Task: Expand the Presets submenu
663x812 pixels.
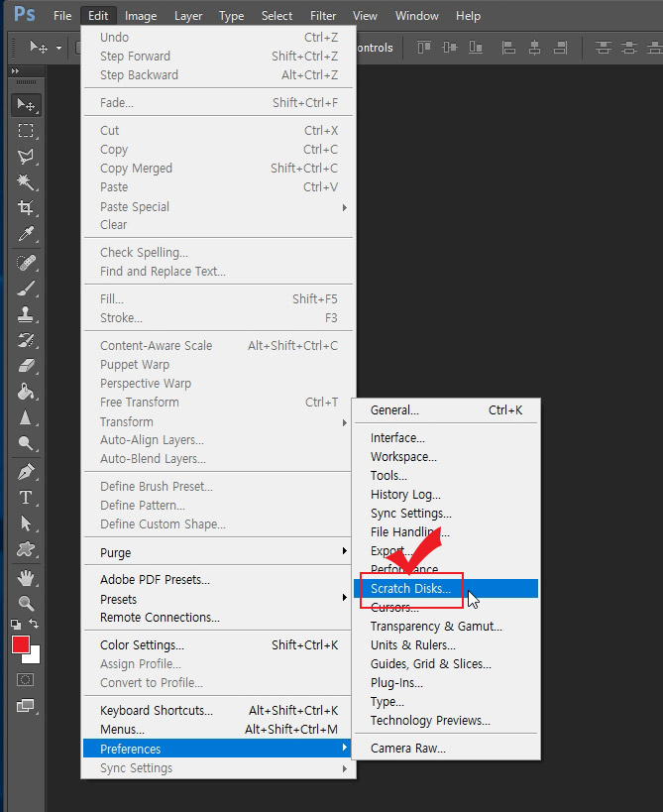Action: click(x=345, y=598)
